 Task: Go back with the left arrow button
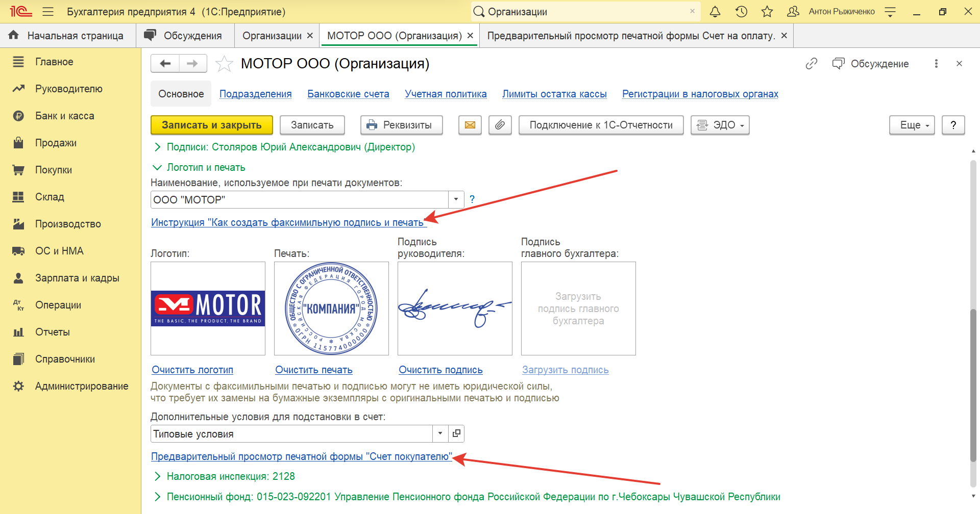[165, 64]
